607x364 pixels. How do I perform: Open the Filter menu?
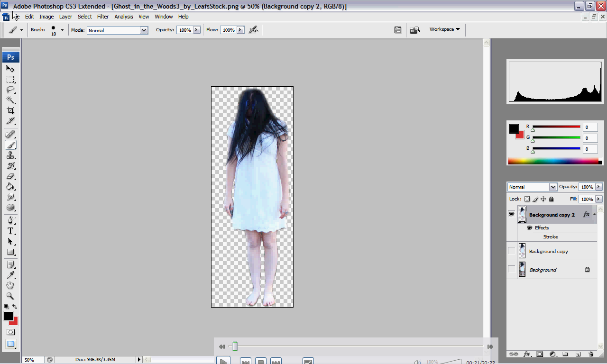(103, 17)
